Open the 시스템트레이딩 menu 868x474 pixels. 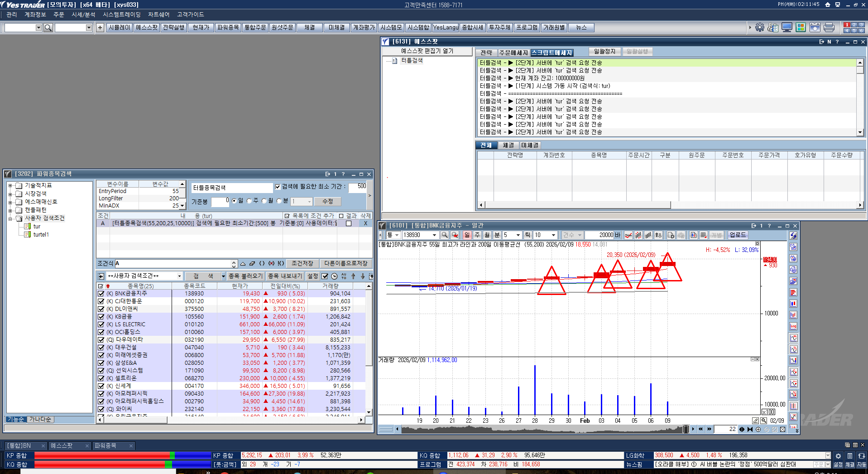121,15
